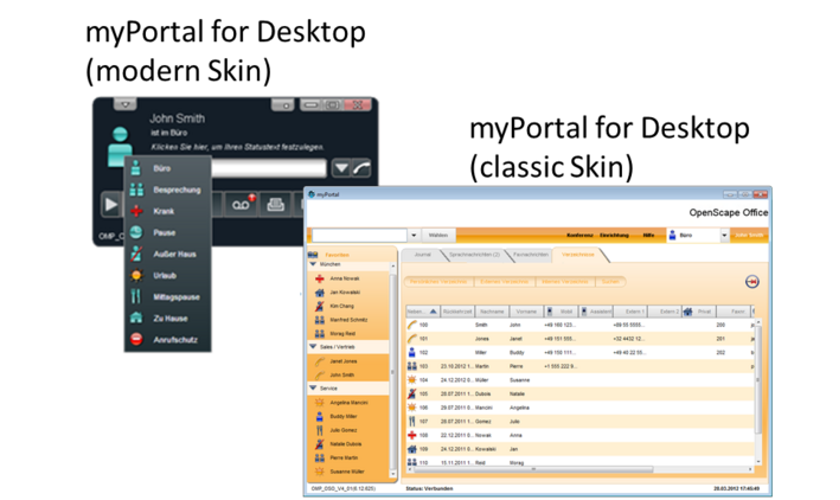This screenshot has height=500, width=840.
Task: Click the Büro presence icon in classic header
Action: [x=672, y=235]
